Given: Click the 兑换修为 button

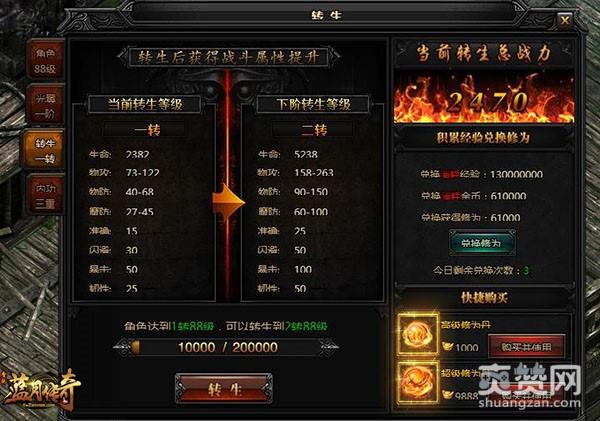Looking at the screenshot, I should click(482, 243).
